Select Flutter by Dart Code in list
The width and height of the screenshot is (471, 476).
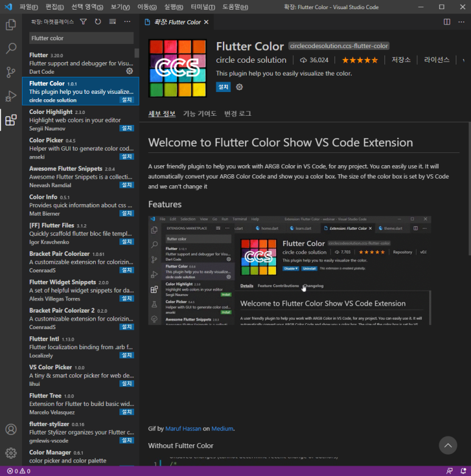80,63
